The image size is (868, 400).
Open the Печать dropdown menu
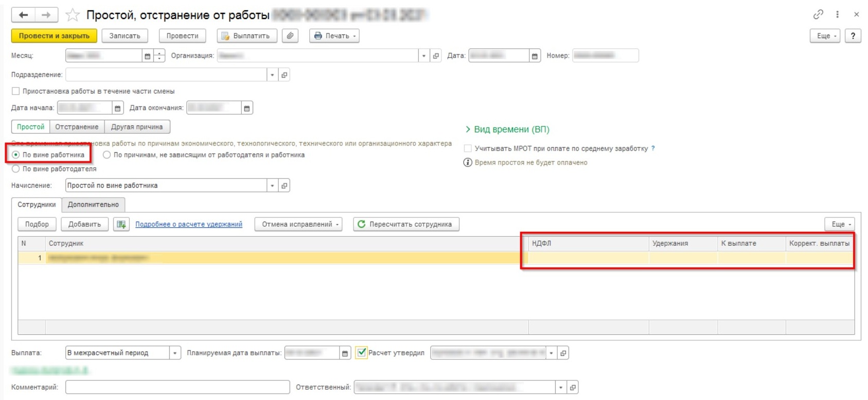tap(334, 36)
